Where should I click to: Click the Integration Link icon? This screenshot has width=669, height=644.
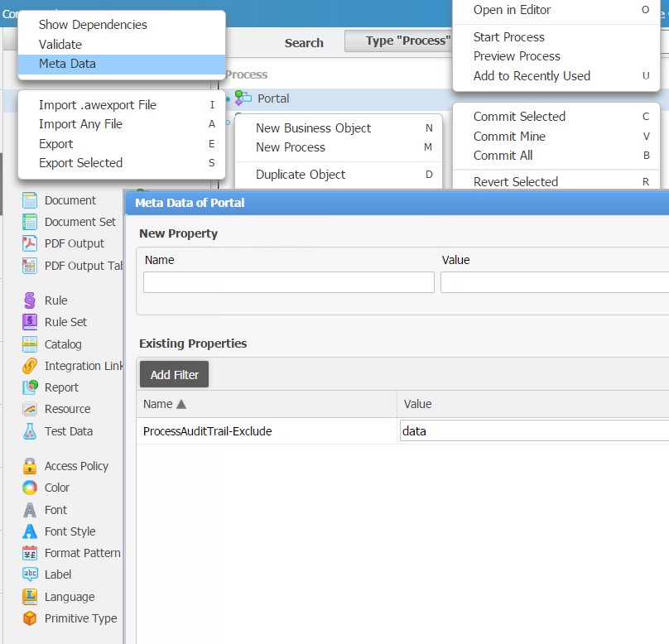[30, 366]
